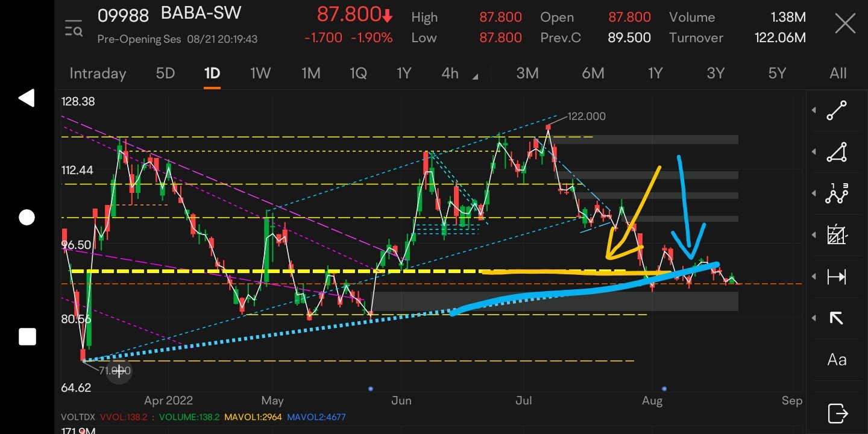Viewport: 868px width, 434px height.
Task: Set the chart range to 1Y
Action: click(655, 74)
